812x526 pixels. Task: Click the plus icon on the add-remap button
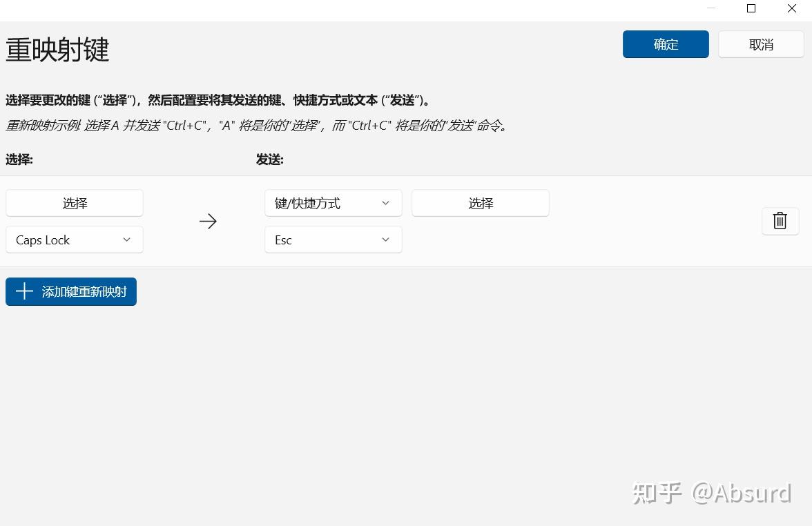(24, 291)
